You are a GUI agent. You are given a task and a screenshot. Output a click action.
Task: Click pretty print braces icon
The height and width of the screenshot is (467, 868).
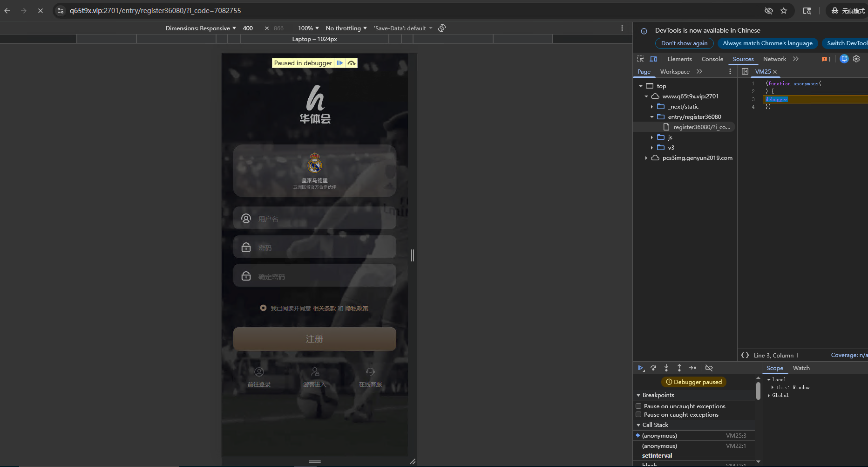click(745, 355)
